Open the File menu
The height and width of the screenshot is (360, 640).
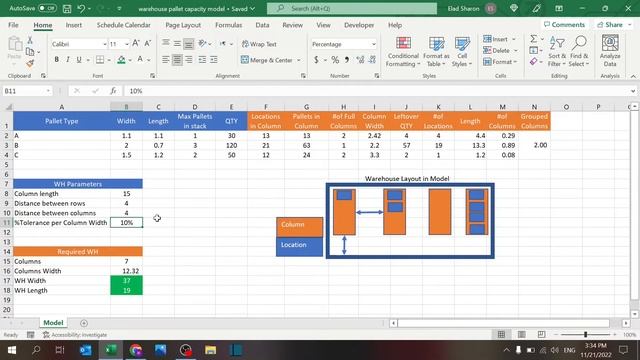click(x=13, y=25)
